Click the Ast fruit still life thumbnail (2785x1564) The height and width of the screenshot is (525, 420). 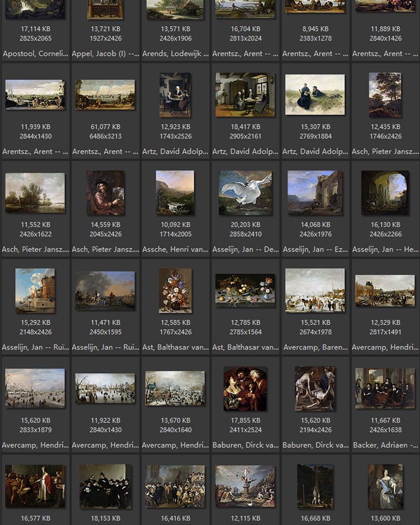click(x=245, y=290)
